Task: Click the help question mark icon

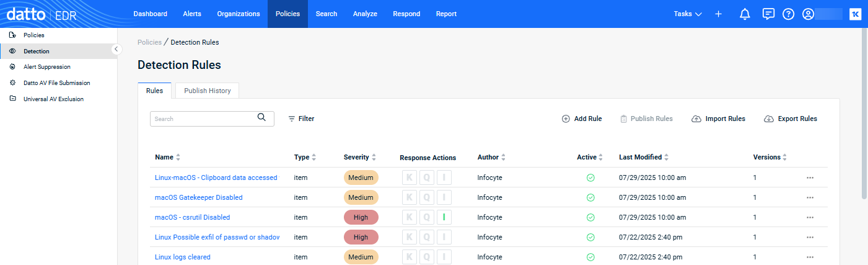Action: [788, 14]
